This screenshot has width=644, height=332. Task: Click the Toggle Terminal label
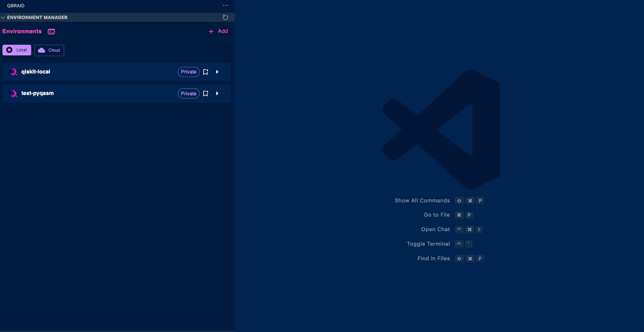click(x=428, y=244)
